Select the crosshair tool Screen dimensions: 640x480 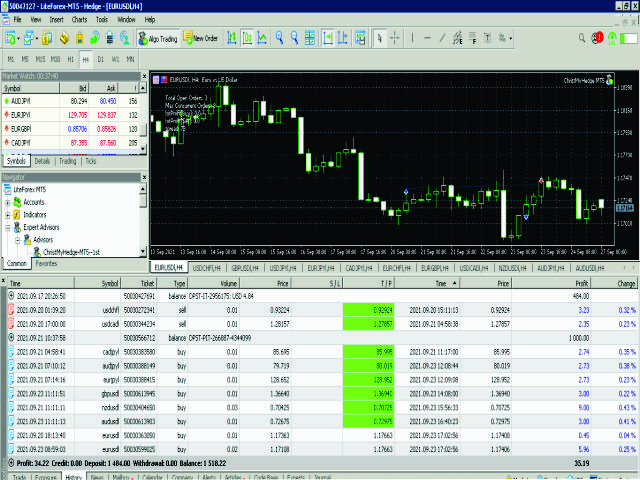[395, 38]
